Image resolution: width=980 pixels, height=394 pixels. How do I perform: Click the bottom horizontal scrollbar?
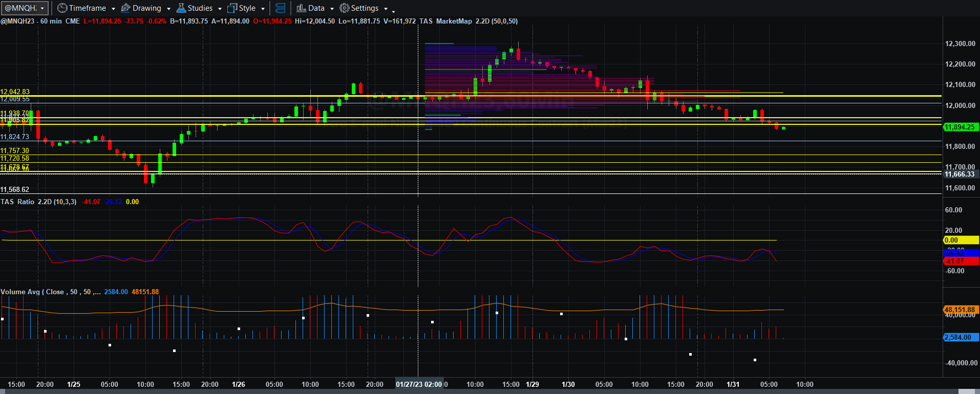[490, 391]
